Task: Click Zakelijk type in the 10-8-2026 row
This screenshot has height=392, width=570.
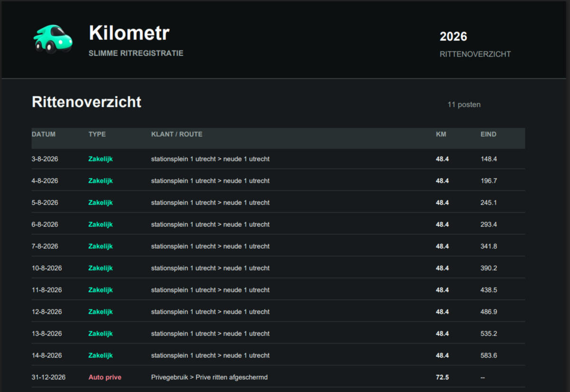Action: pyautogui.click(x=100, y=268)
